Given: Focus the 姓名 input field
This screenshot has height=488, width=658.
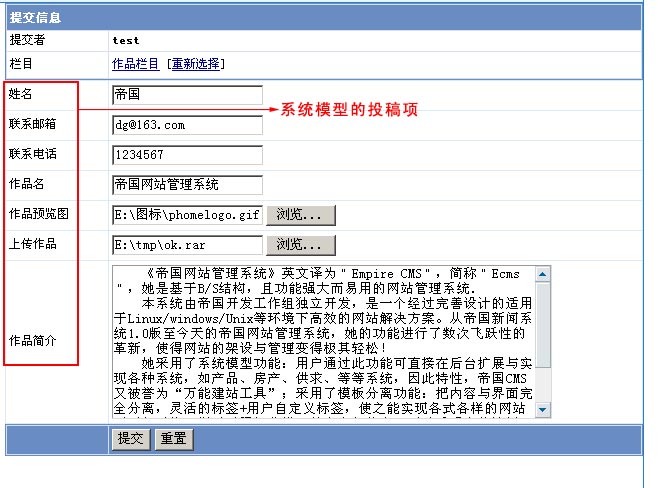Looking at the screenshot, I should tap(187, 95).
